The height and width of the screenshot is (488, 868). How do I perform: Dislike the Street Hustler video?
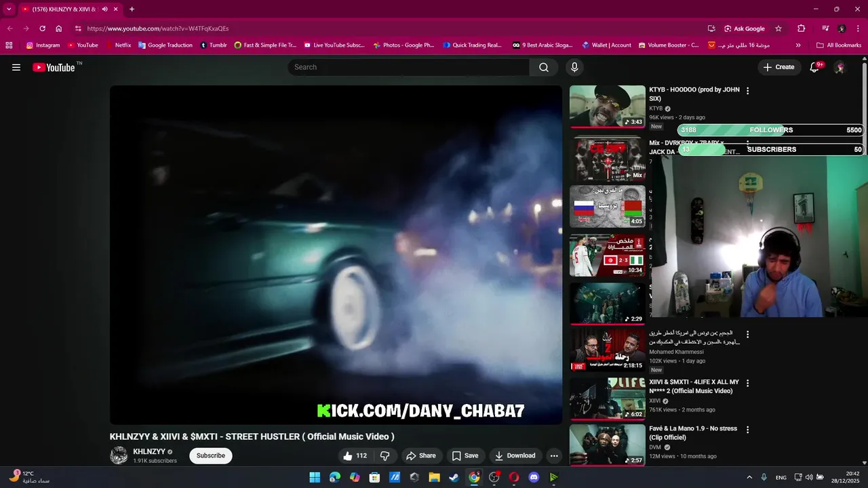[384, 455]
